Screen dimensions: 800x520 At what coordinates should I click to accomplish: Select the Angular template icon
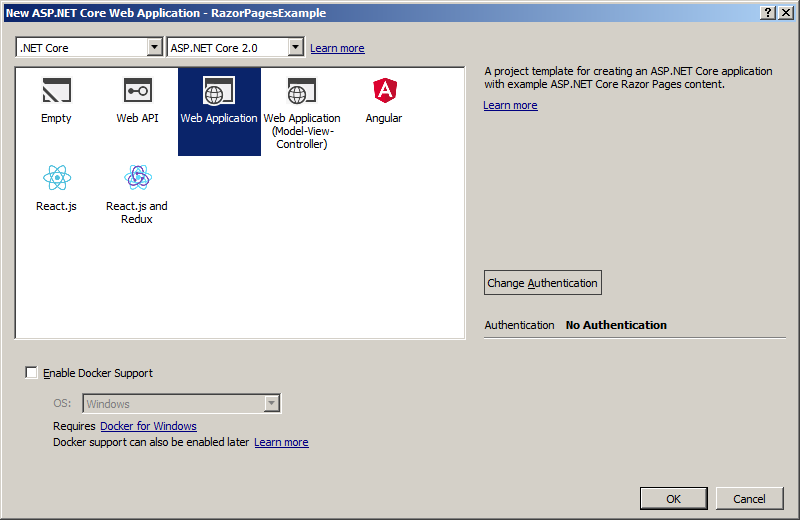(x=383, y=92)
